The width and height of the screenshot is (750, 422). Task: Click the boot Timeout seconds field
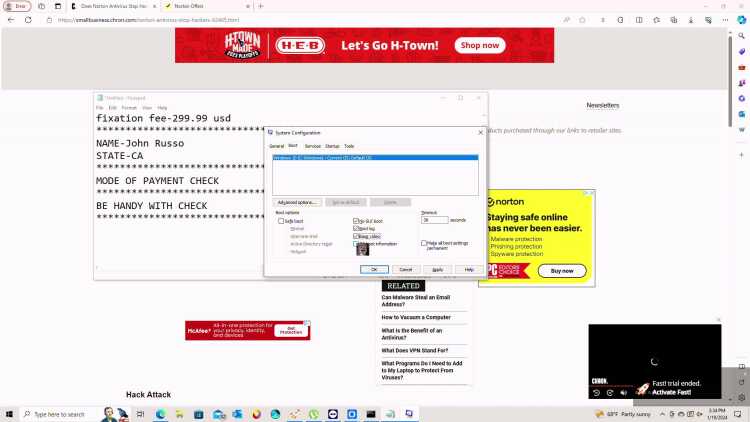click(435, 220)
